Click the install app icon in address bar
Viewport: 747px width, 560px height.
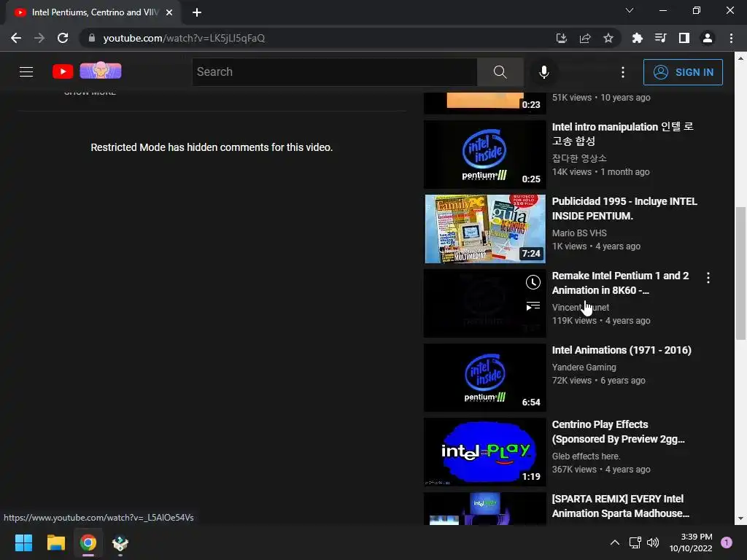(x=561, y=38)
